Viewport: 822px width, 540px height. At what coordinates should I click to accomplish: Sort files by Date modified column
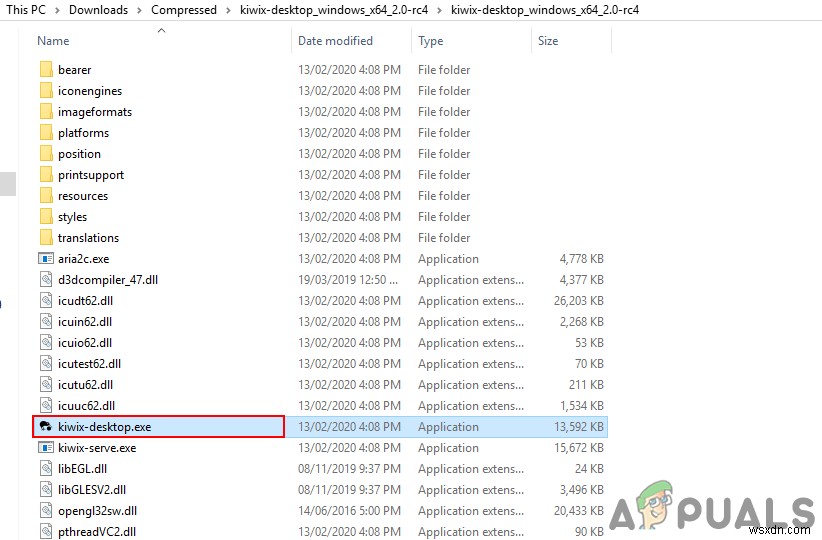335,41
